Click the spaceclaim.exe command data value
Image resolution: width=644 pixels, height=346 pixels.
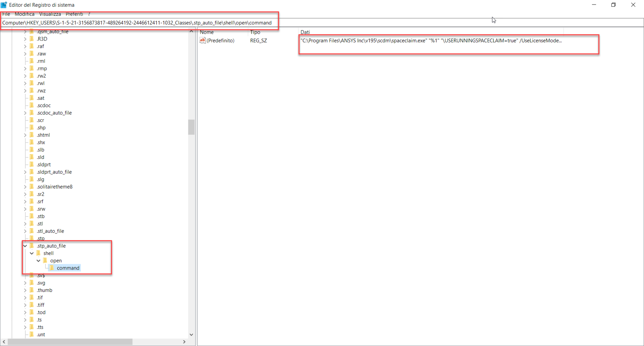[x=431, y=40]
